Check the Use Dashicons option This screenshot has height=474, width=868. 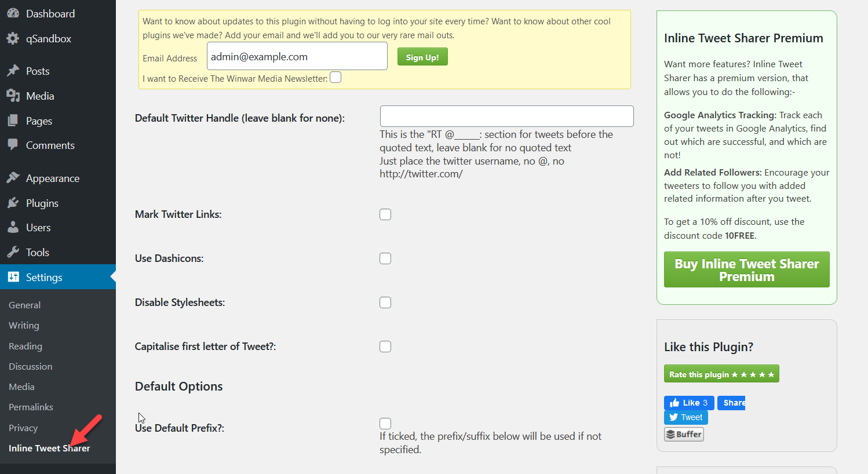click(385, 258)
